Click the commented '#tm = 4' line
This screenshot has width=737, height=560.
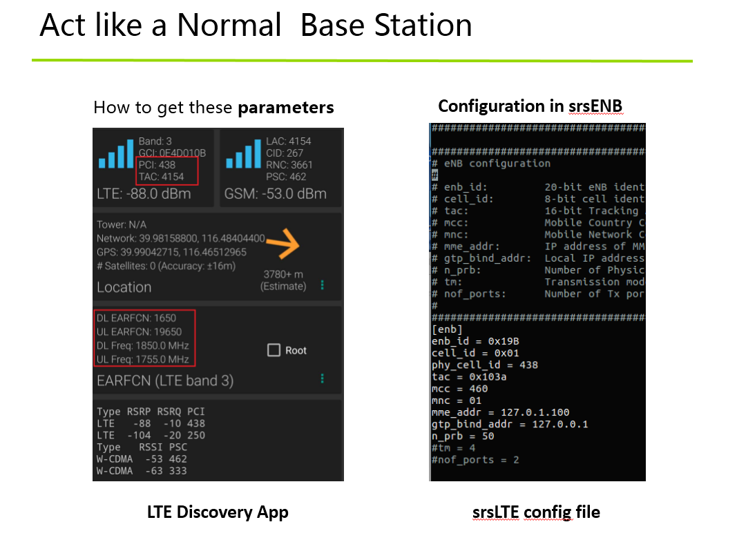(x=454, y=447)
